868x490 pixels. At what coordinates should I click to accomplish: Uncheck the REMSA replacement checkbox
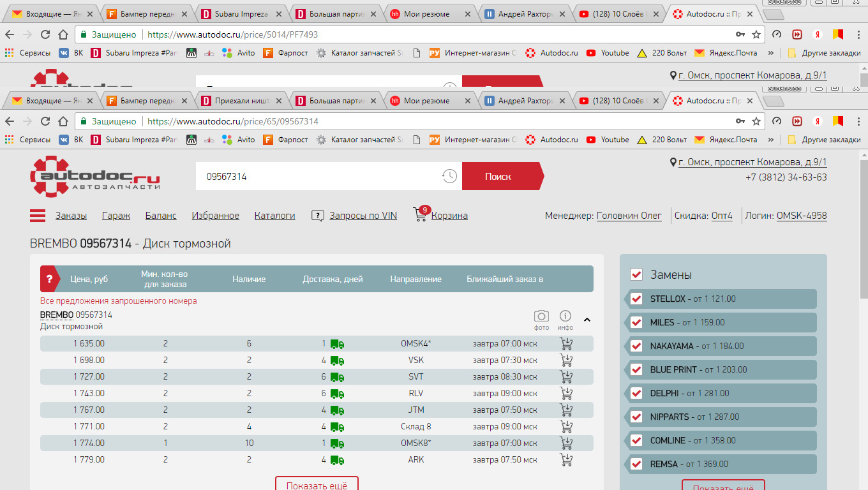pyautogui.click(x=636, y=464)
